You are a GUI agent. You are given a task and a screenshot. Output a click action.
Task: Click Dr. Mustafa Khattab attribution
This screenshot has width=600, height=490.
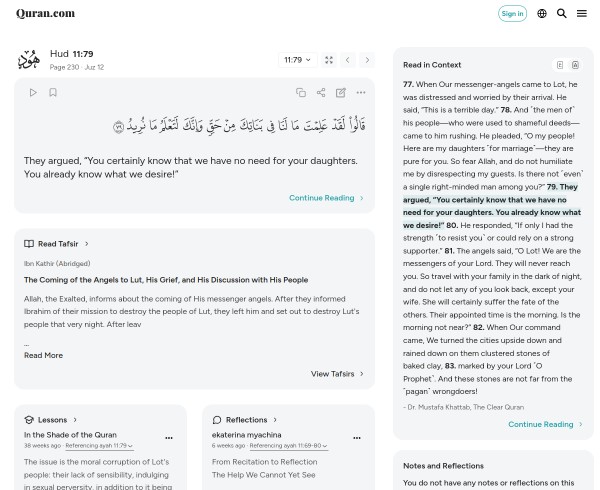(463, 407)
